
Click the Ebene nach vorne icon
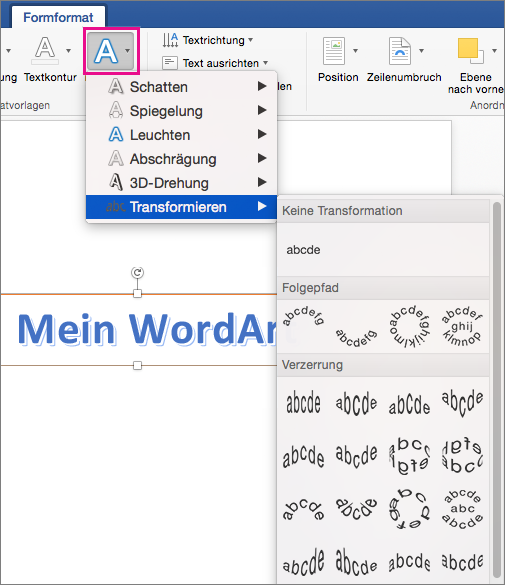(470, 51)
